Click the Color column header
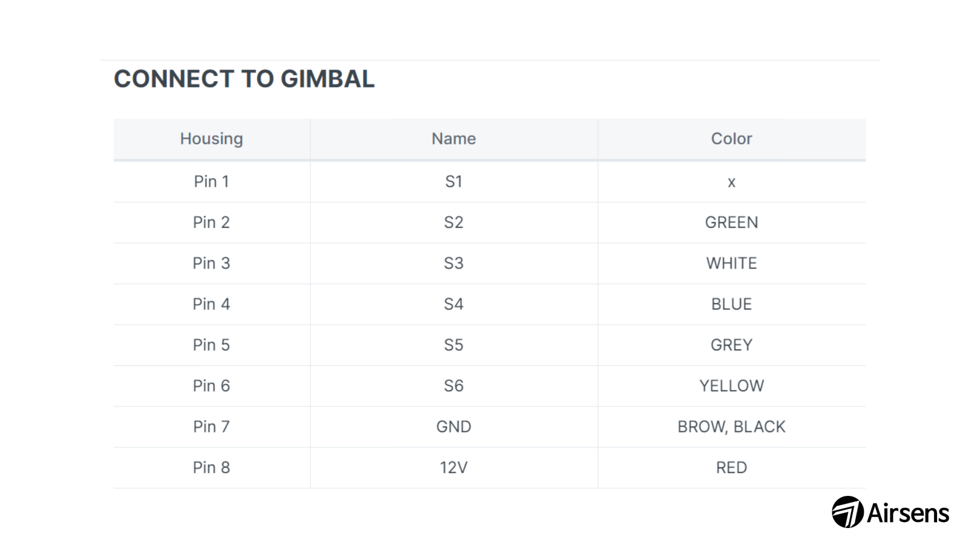Image resolution: width=980 pixels, height=551 pixels. click(731, 139)
